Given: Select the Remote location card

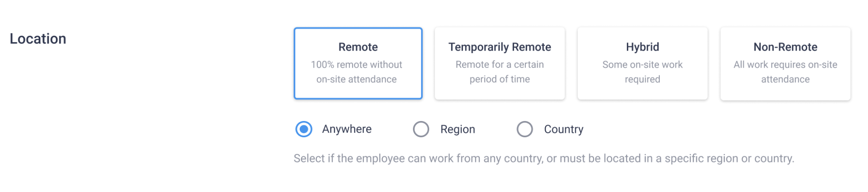Looking at the screenshot, I should coord(358,63).
